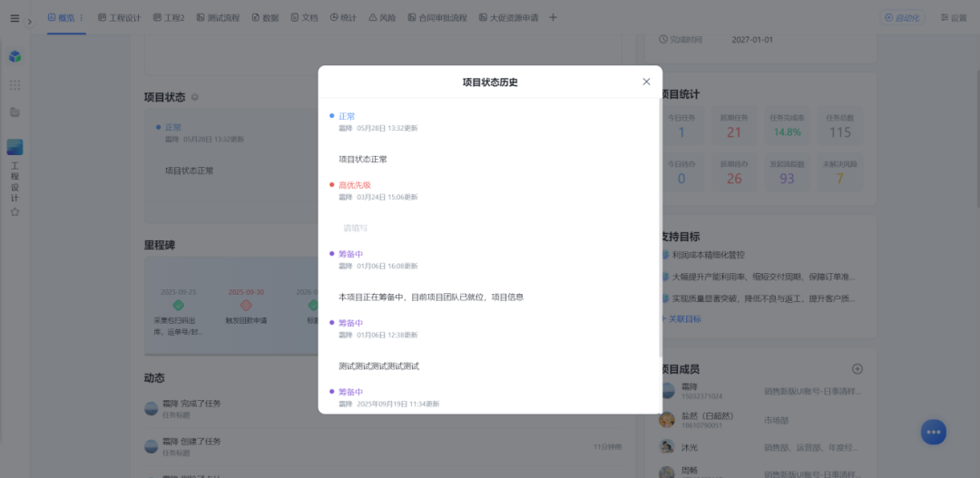Click 高优先级 status entry in dialog

click(x=355, y=185)
